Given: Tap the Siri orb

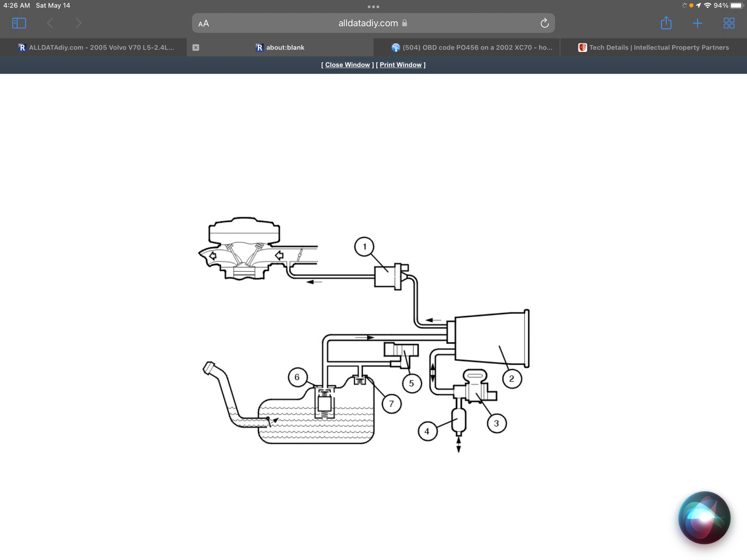Looking at the screenshot, I should (x=704, y=517).
